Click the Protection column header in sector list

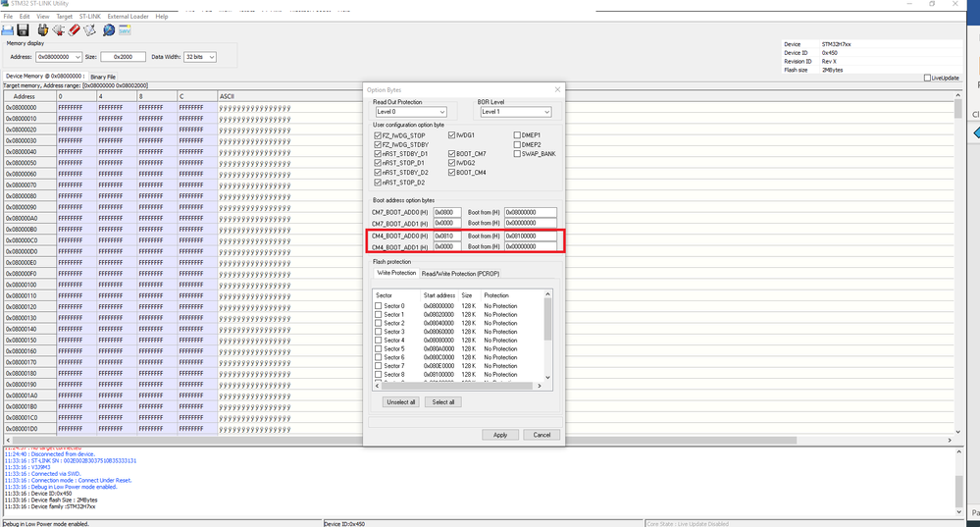point(496,295)
